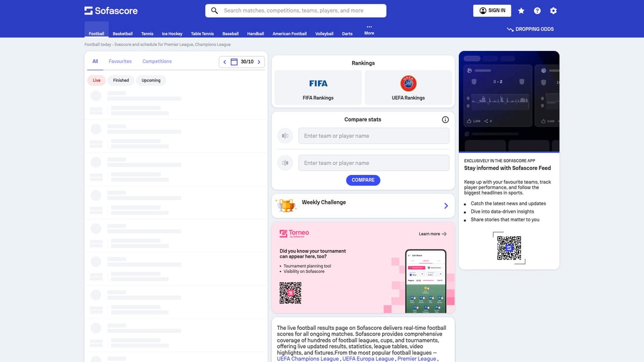Open the More sports dropdown
Screen dimensions: 644x362
point(369,30)
